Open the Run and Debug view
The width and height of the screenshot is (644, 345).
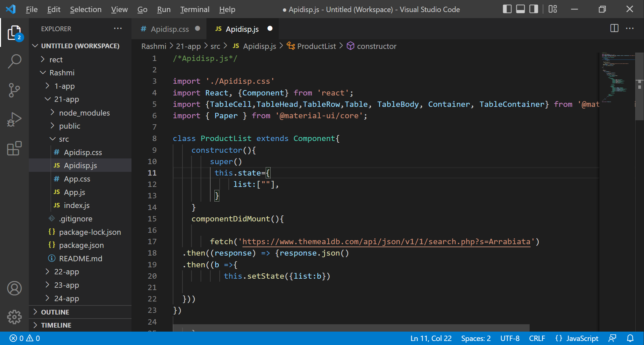click(14, 119)
